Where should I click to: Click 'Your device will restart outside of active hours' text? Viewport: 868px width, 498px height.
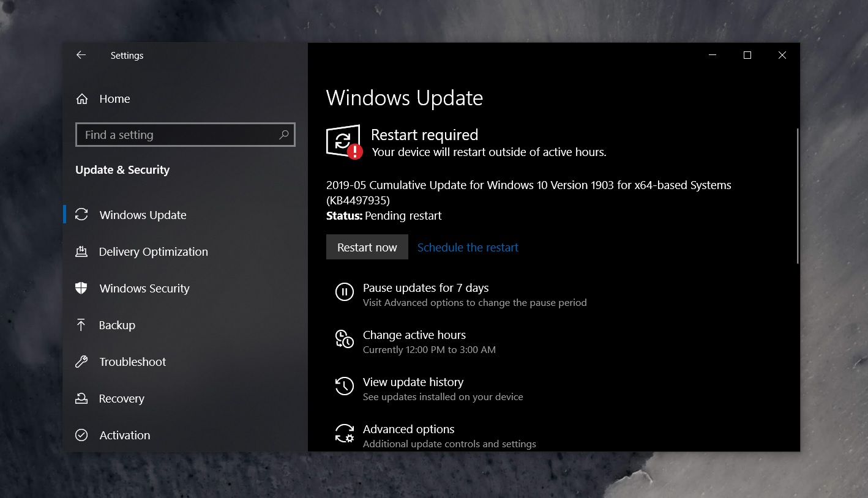point(489,152)
